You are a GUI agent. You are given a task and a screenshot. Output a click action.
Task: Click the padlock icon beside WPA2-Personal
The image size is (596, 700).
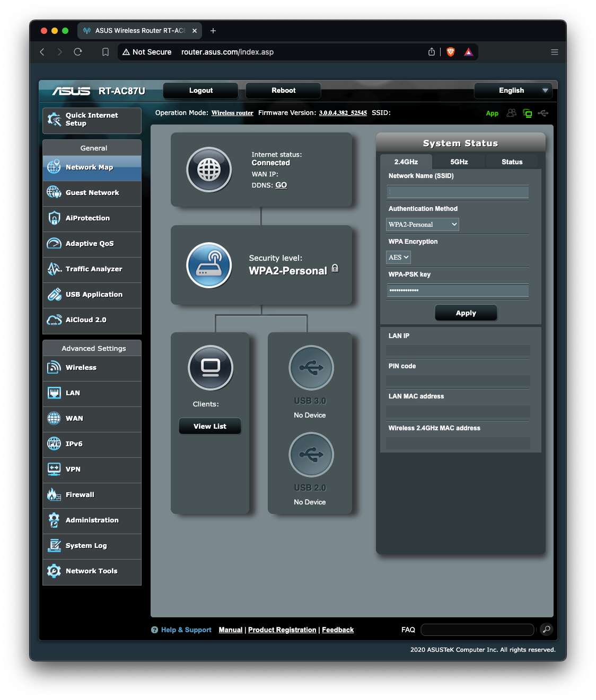[x=335, y=268]
